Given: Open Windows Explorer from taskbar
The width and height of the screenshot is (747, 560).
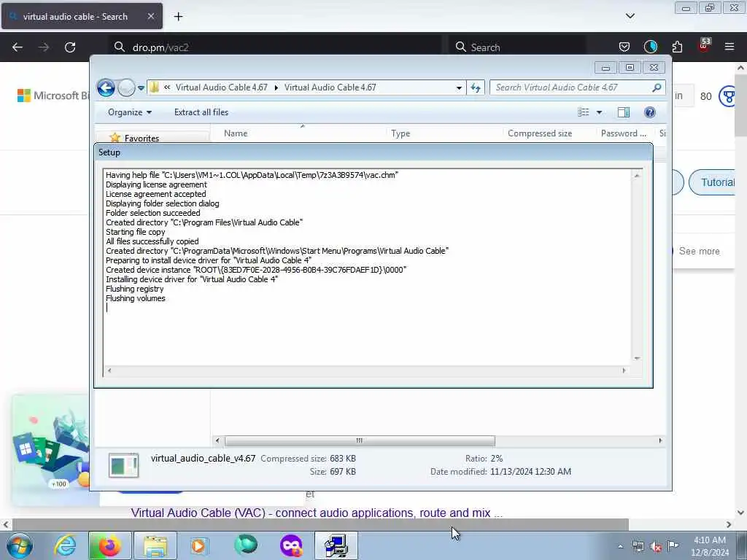Looking at the screenshot, I should tap(155, 545).
